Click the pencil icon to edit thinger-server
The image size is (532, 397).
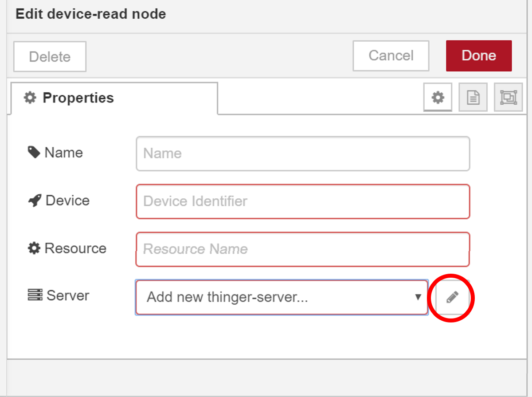pos(452,297)
